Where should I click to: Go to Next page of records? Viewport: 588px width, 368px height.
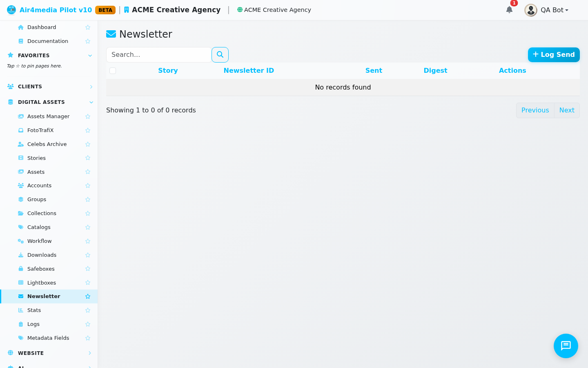pyautogui.click(x=567, y=110)
